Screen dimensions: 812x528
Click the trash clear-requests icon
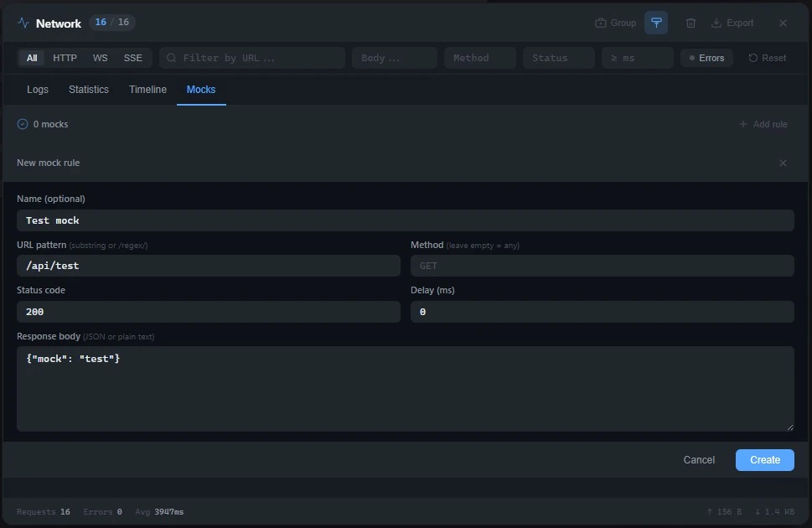[690, 23]
